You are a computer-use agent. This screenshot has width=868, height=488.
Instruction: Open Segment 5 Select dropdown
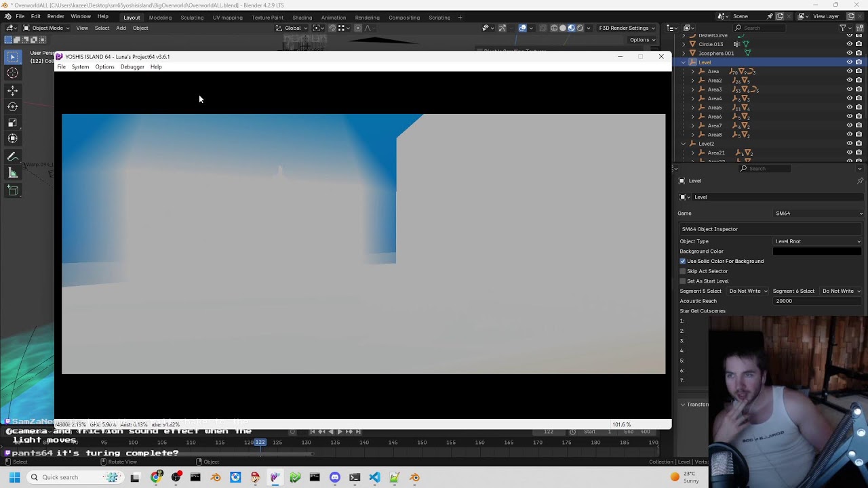(x=748, y=291)
